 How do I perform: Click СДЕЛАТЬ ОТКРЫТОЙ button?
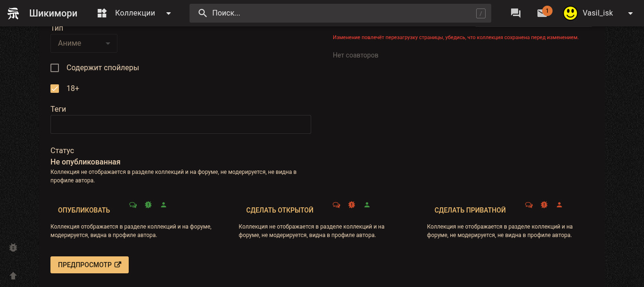280,210
